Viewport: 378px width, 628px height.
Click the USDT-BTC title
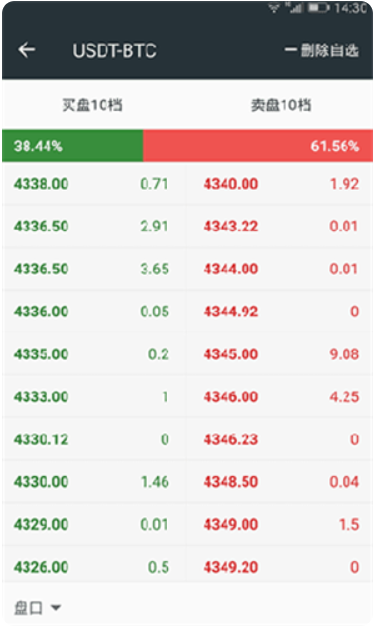pyautogui.click(x=115, y=51)
